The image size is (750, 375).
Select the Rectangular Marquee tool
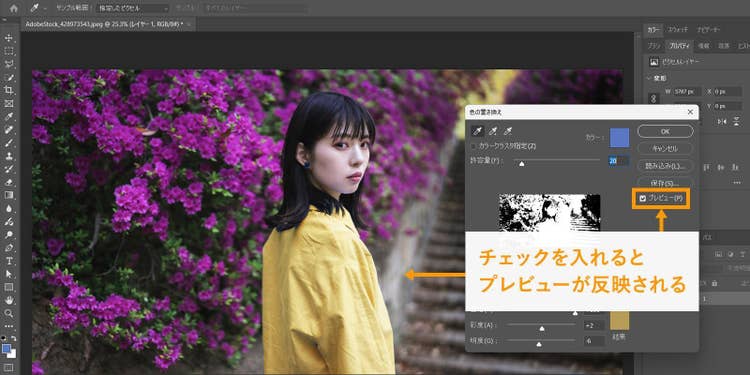[x=9, y=51]
